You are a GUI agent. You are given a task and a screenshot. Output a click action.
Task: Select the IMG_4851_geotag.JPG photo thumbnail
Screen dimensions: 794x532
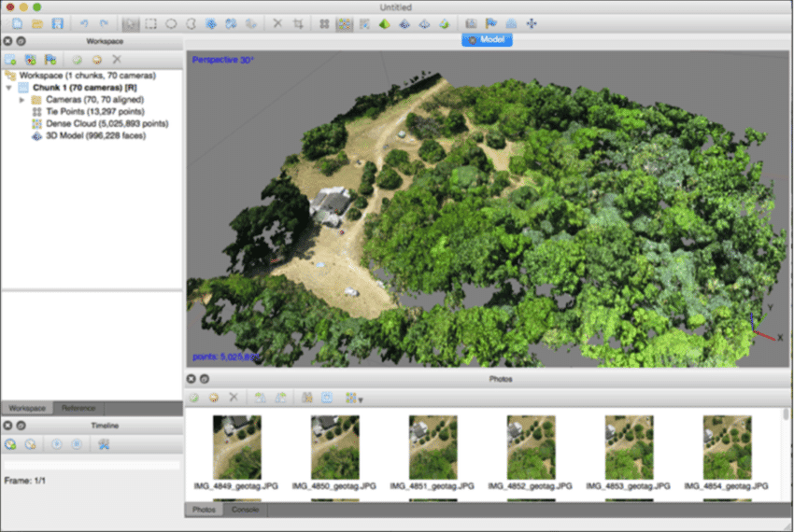pos(432,447)
